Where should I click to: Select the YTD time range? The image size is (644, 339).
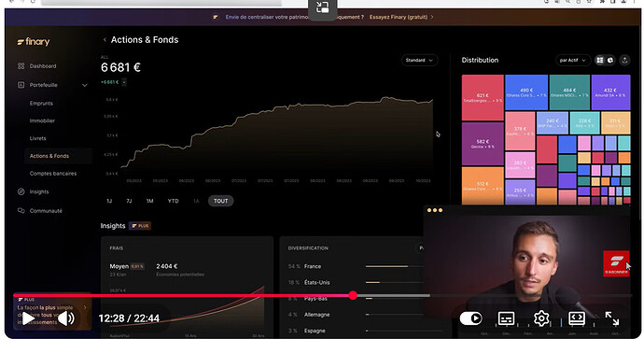click(173, 201)
